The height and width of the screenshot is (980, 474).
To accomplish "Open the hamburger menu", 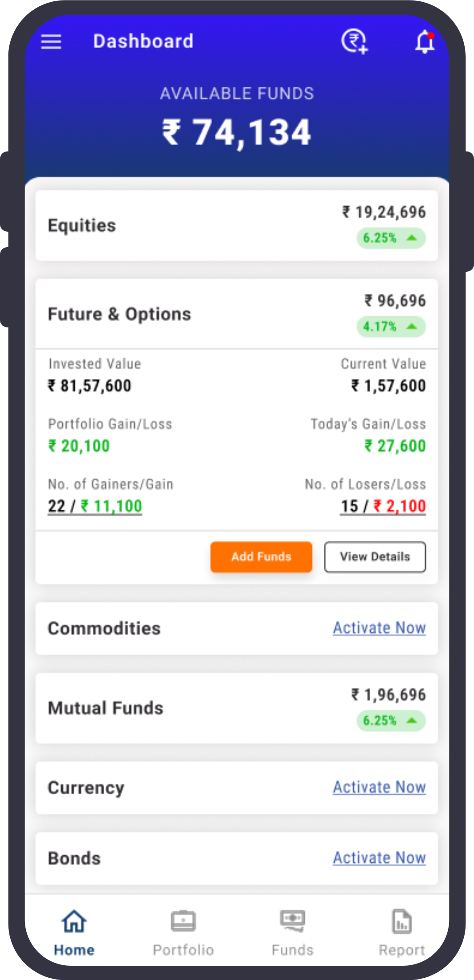I will click(x=51, y=42).
